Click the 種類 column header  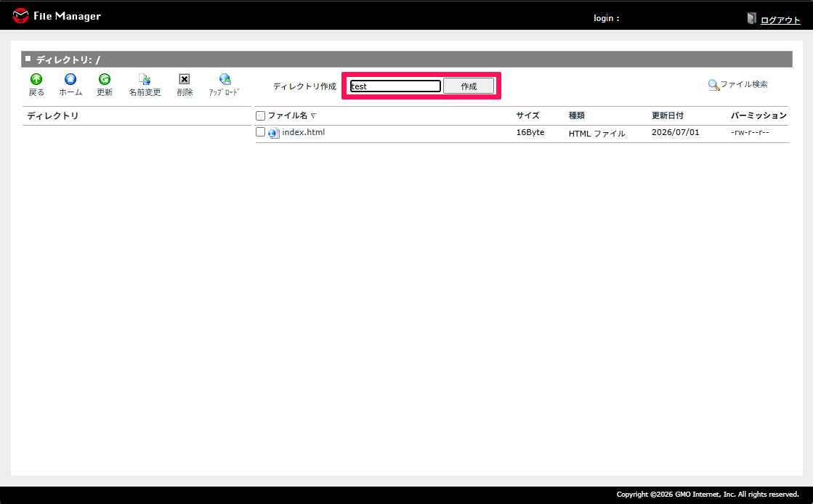577,115
